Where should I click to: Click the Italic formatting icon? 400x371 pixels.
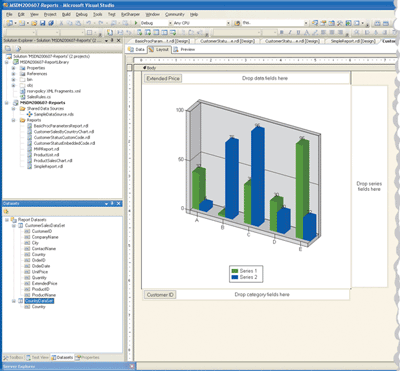tap(290, 32)
